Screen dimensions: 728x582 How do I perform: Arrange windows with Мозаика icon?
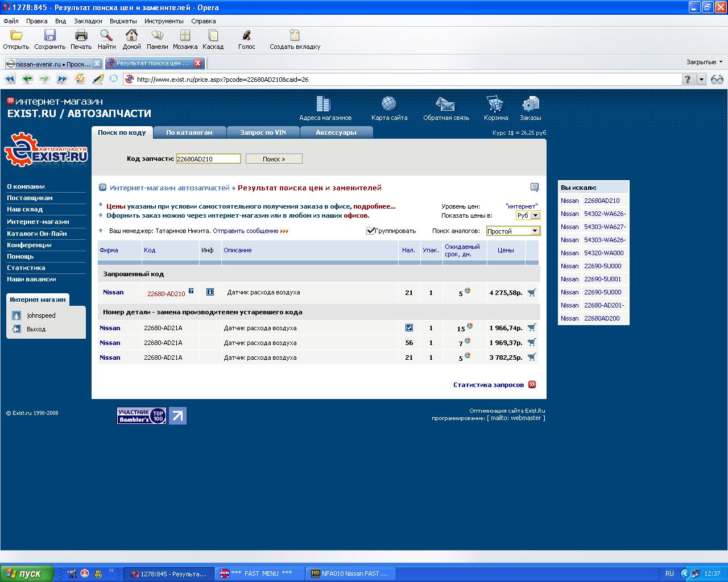(x=185, y=36)
